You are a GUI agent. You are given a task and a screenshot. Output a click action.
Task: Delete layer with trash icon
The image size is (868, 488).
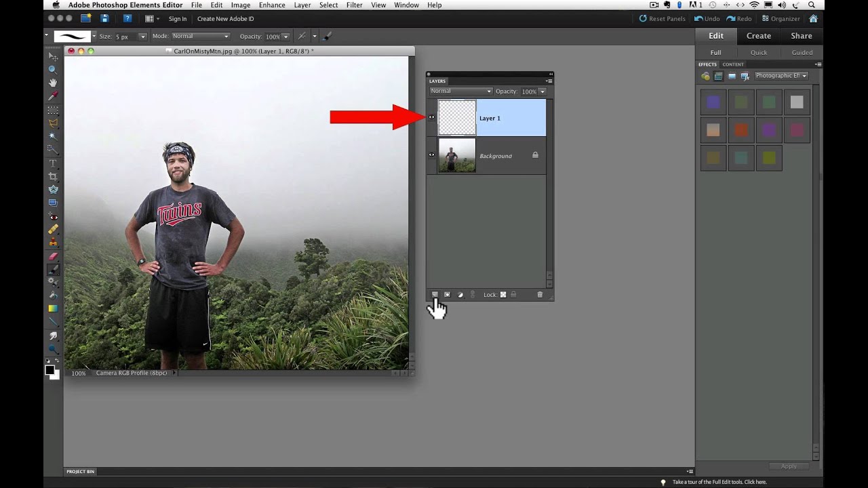tap(540, 294)
